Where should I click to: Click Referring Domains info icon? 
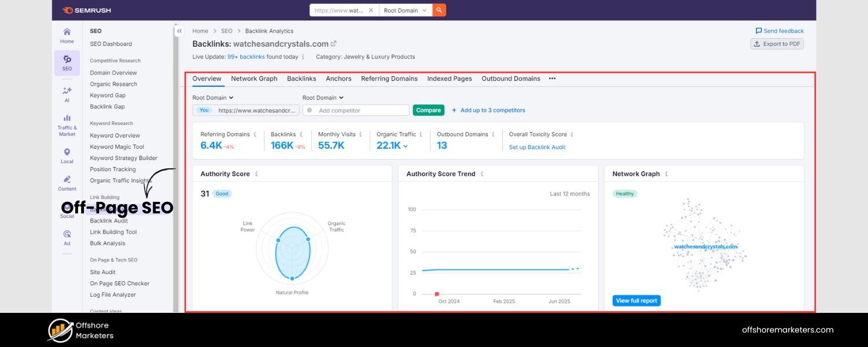point(255,134)
